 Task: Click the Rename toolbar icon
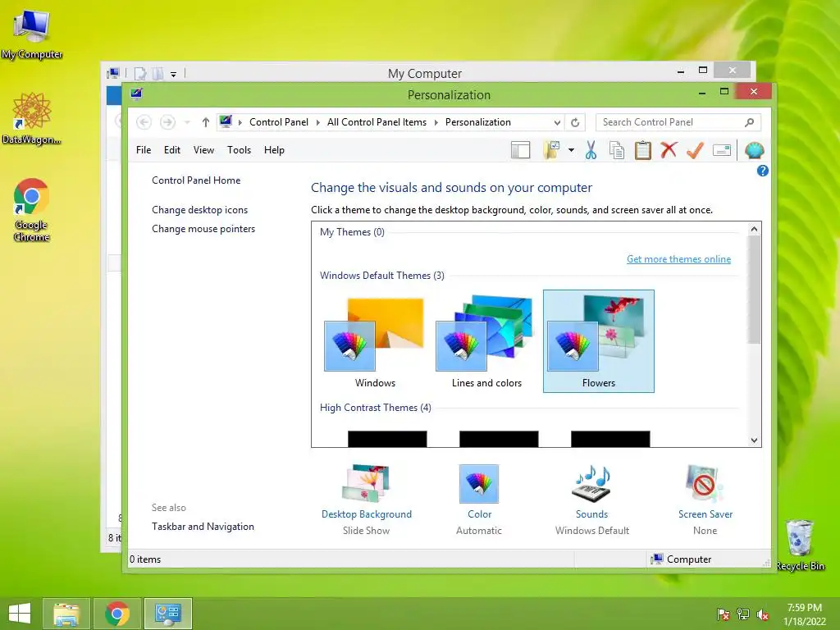722,151
